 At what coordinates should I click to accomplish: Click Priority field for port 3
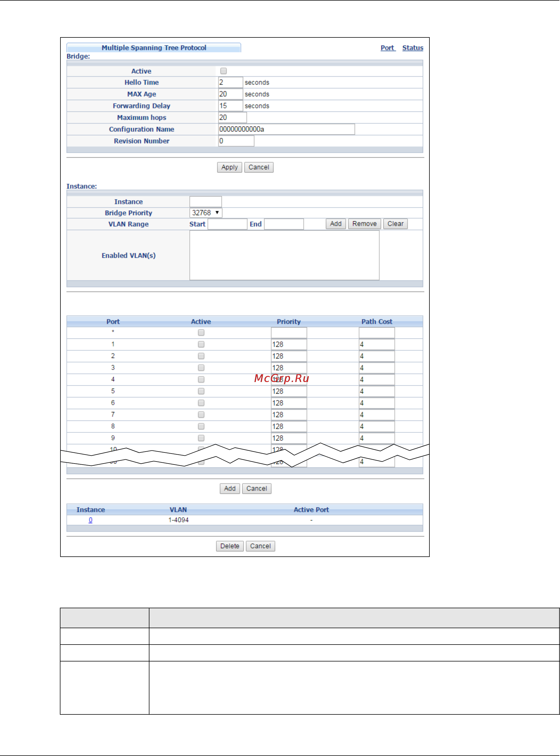click(x=289, y=368)
